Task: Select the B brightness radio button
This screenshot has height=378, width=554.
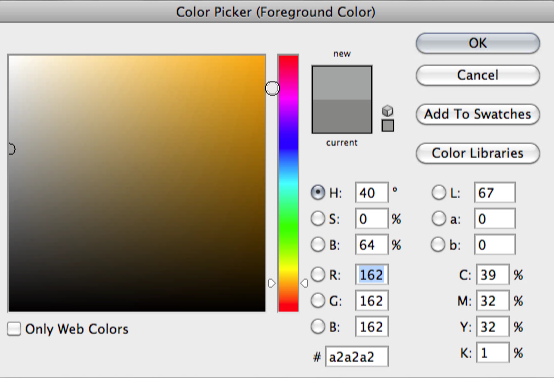Action: pos(318,244)
